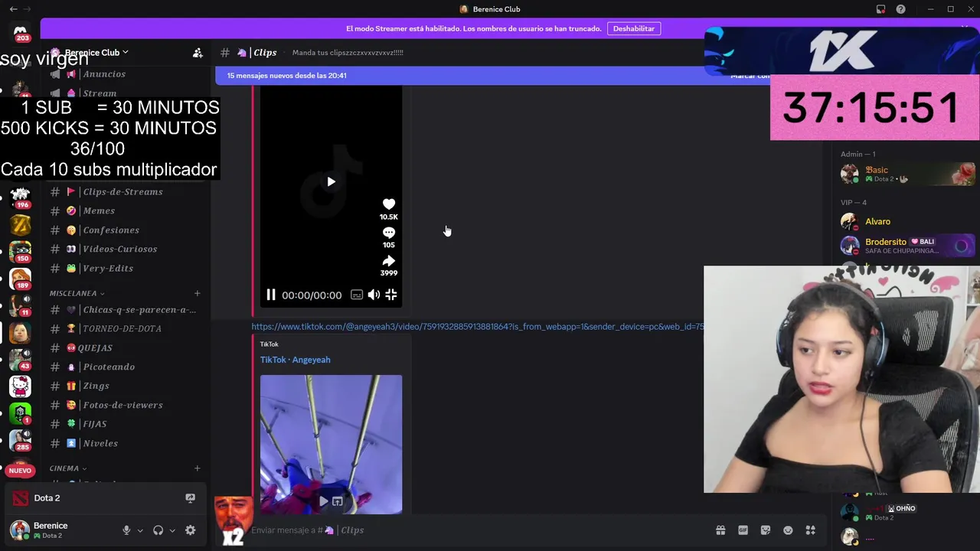Select server icon with 196 badge
This screenshot has height=551, width=980.
click(20, 197)
